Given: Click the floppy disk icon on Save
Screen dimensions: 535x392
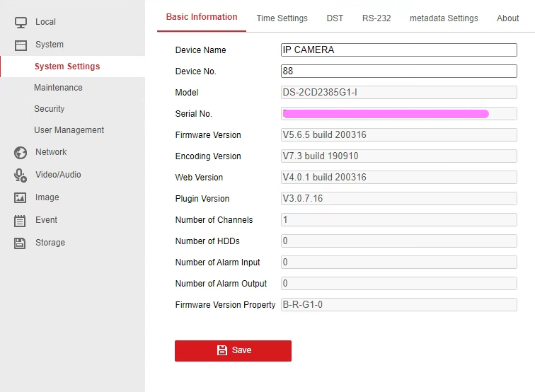Looking at the screenshot, I should pyautogui.click(x=222, y=350).
